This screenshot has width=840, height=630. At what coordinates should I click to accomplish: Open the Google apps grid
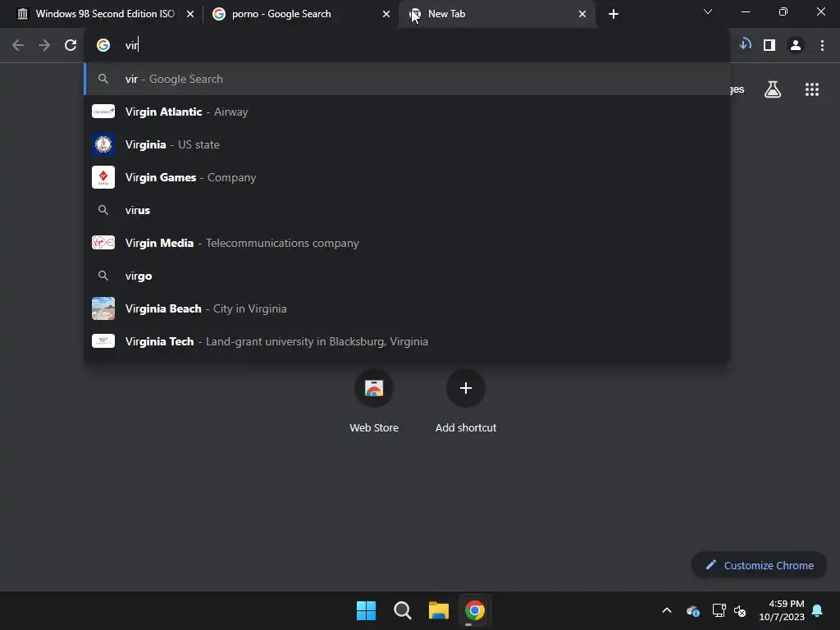811,89
